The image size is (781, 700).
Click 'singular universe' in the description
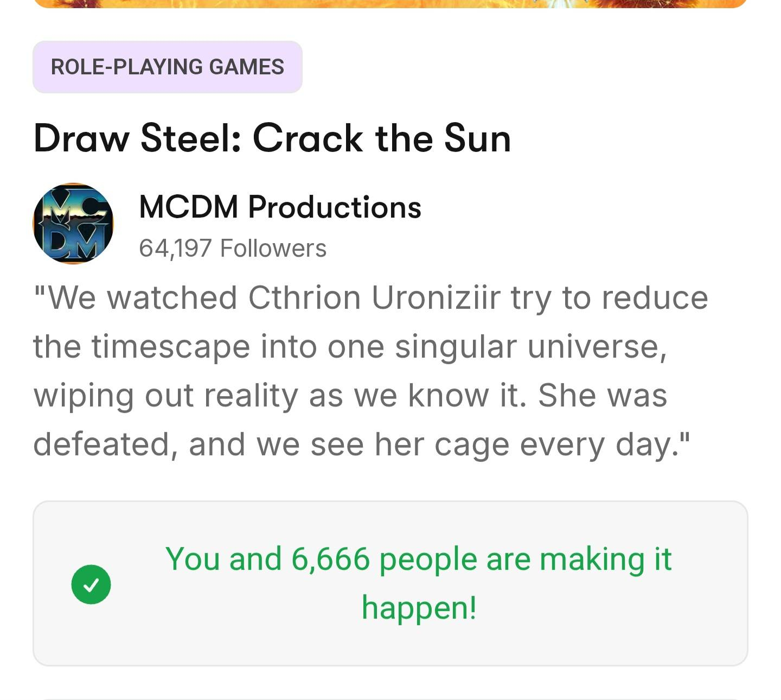click(x=530, y=347)
